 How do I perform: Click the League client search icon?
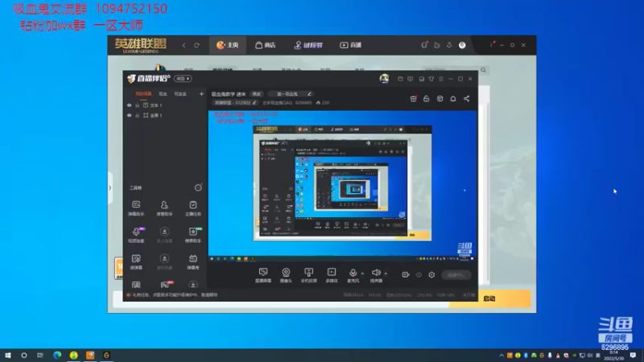point(484,70)
